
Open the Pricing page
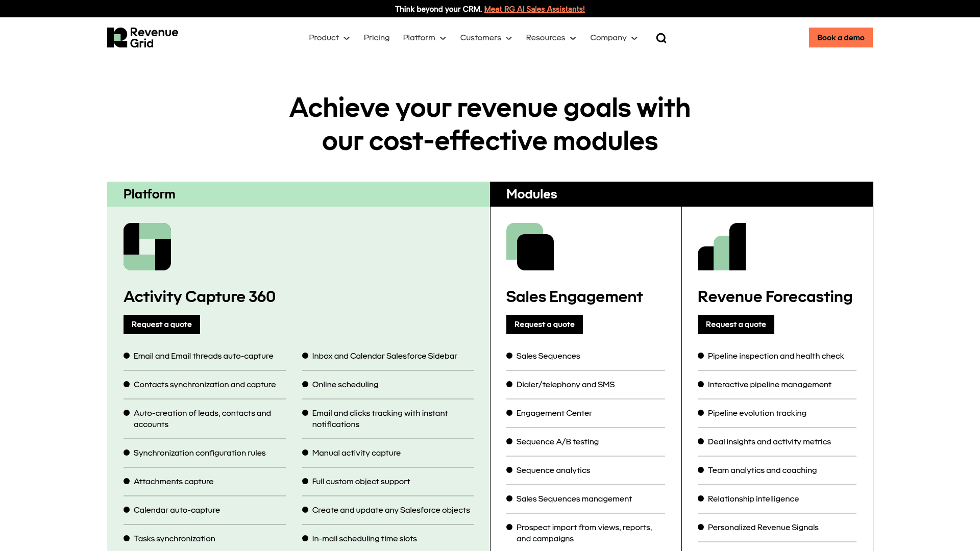click(x=377, y=38)
